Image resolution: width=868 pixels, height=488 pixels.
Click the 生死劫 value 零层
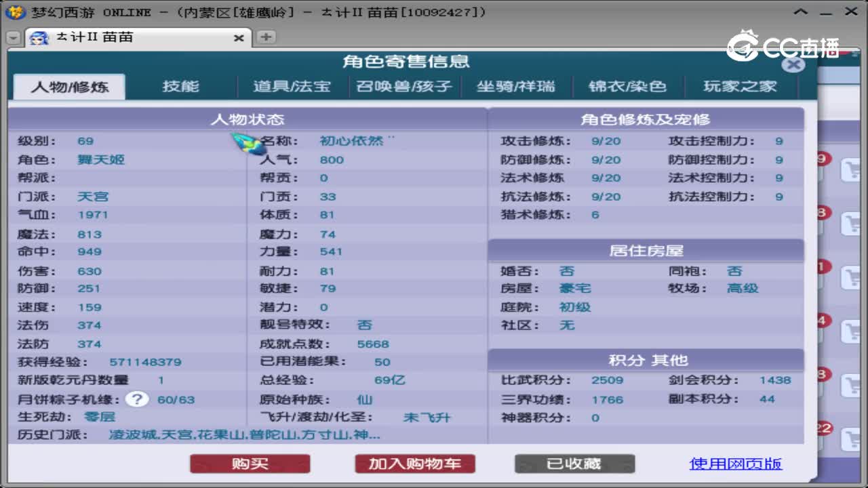pyautogui.click(x=99, y=416)
